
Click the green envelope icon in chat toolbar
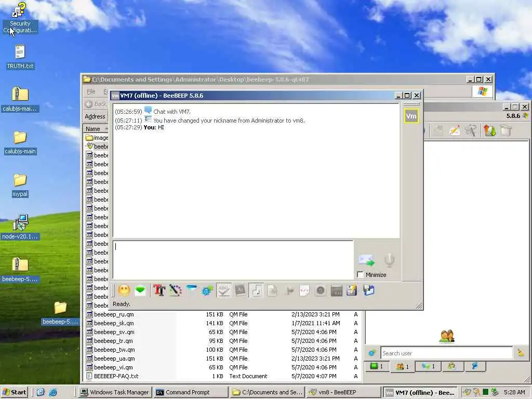140,290
